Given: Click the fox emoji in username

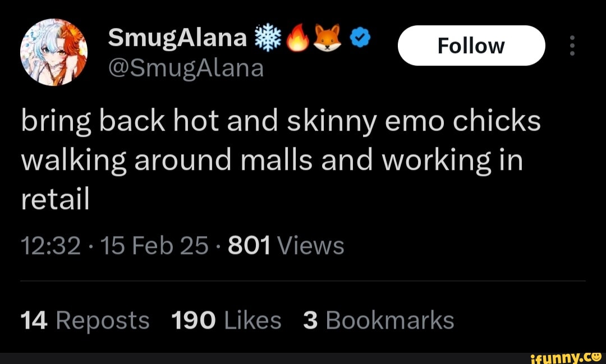Looking at the screenshot, I should 328,36.
